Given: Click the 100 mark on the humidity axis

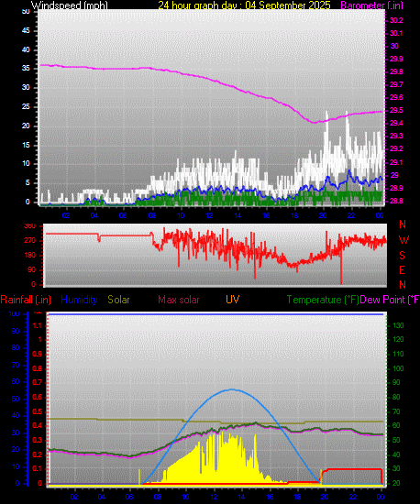Looking at the screenshot, I should 14,313.
